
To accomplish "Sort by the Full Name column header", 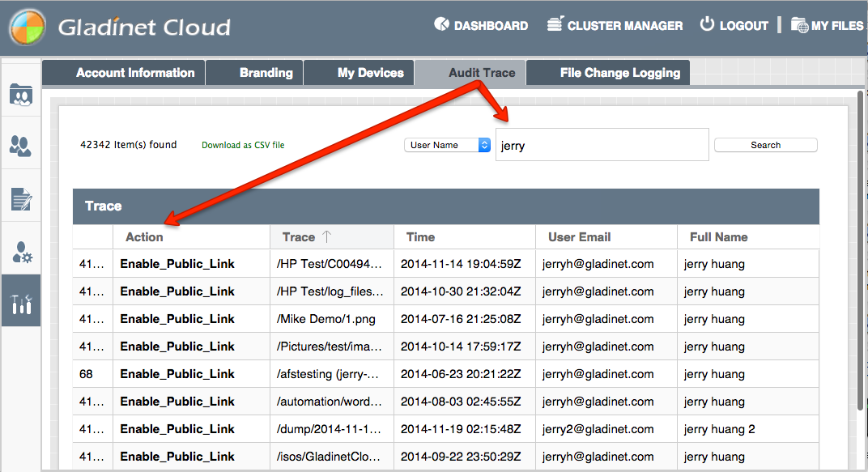I will click(748, 237).
